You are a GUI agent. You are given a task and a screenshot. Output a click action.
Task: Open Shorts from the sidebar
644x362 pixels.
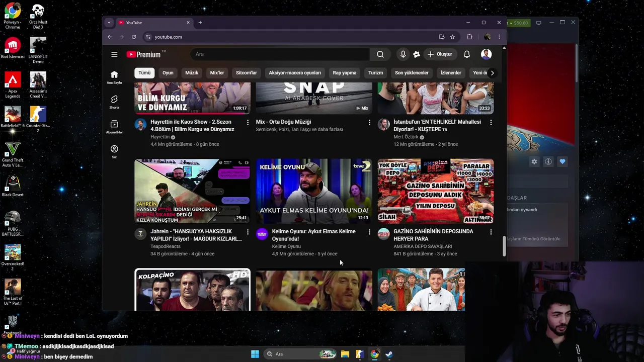tap(114, 102)
